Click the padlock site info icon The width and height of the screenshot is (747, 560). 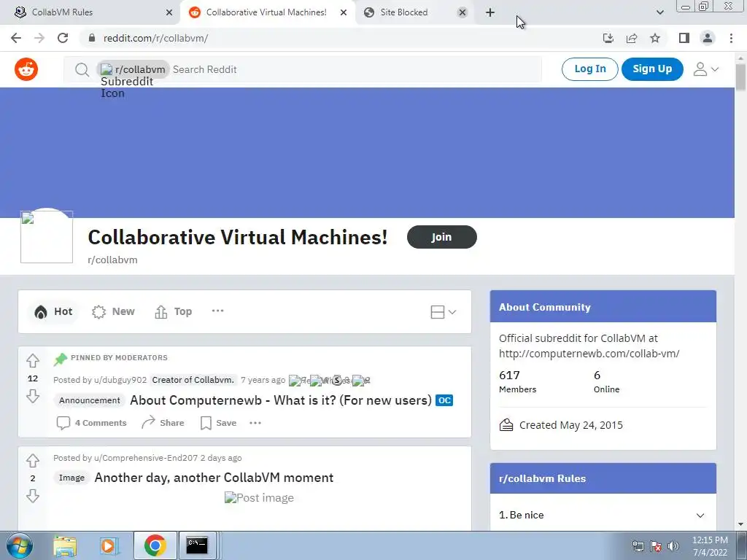(93, 38)
